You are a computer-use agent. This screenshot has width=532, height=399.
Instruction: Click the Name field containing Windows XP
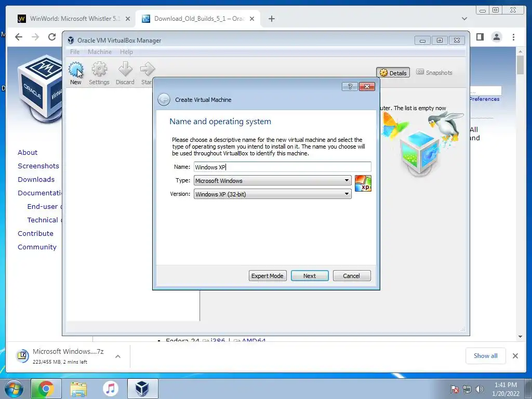pos(282,167)
